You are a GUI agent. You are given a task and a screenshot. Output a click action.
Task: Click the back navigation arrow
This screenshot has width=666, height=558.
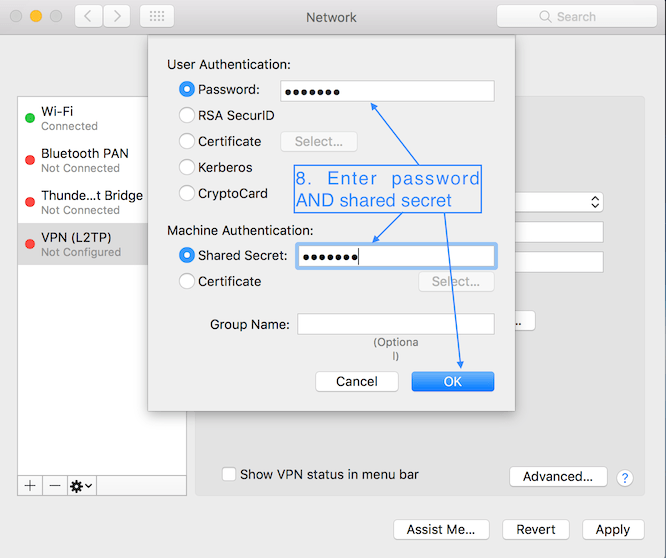(88, 16)
